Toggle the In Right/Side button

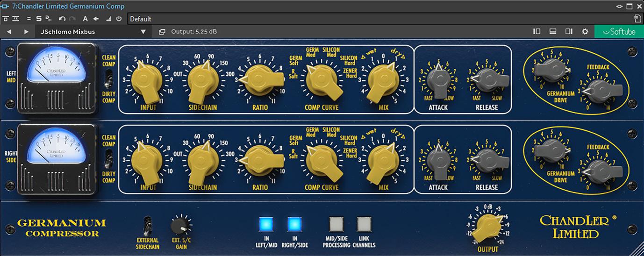tap(294, 225)
